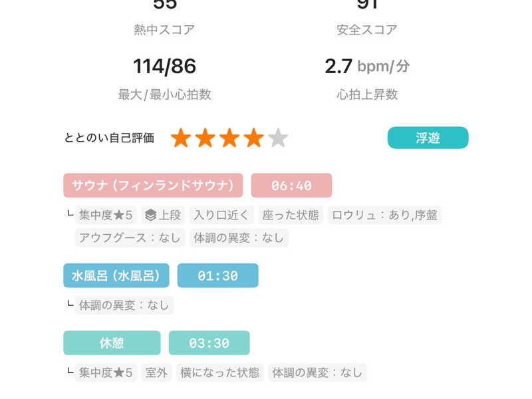
Task: Click the sauna 集中度★5 tag
Action: (106, 215)
